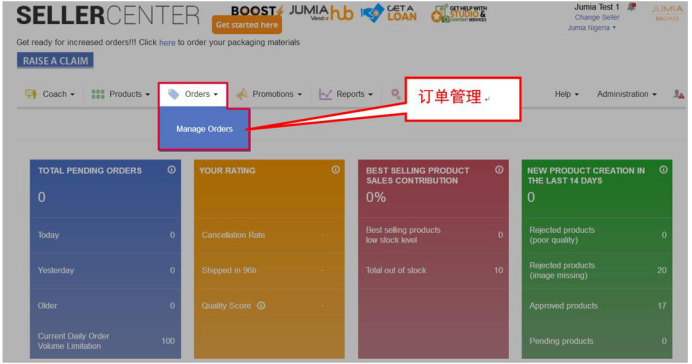
Task: Click info icon on Your Rating card
Action: pyautogui.click(x=335, y=170)
